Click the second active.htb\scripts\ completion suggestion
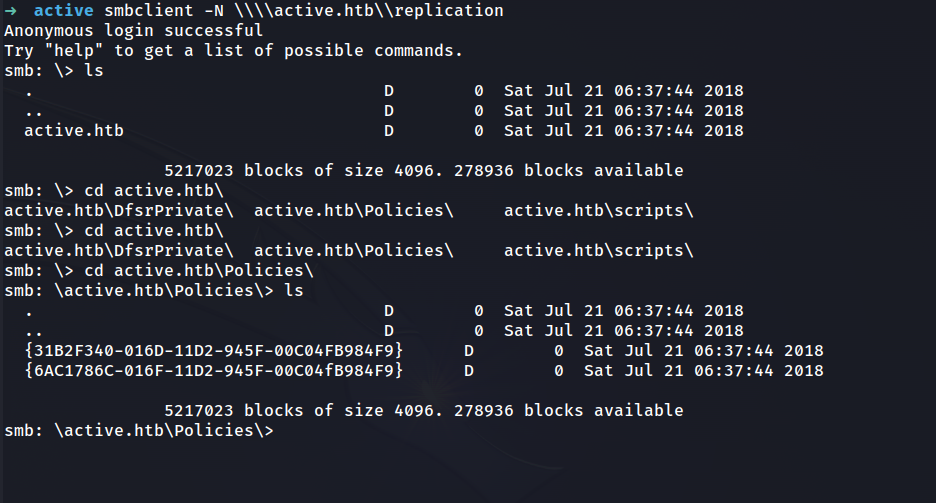The image size is (936, 503). click(x=598, y=251)
